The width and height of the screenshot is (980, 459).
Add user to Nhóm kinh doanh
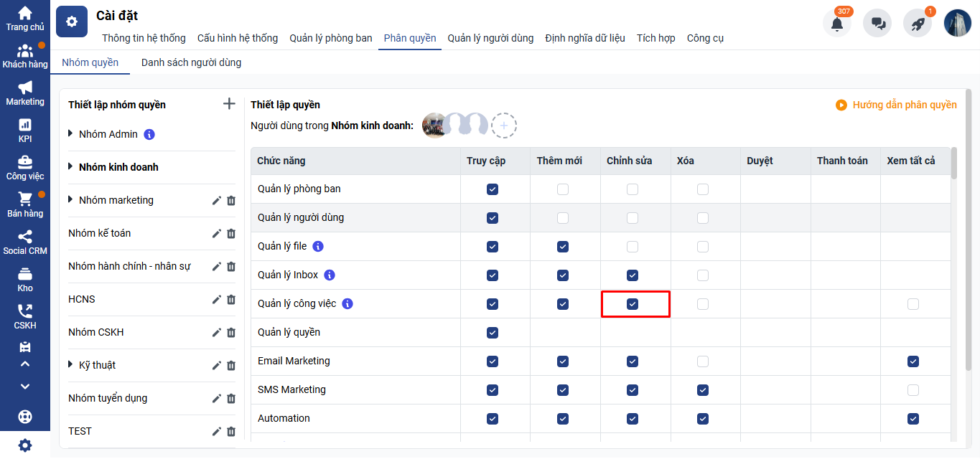tap(504, 126)
